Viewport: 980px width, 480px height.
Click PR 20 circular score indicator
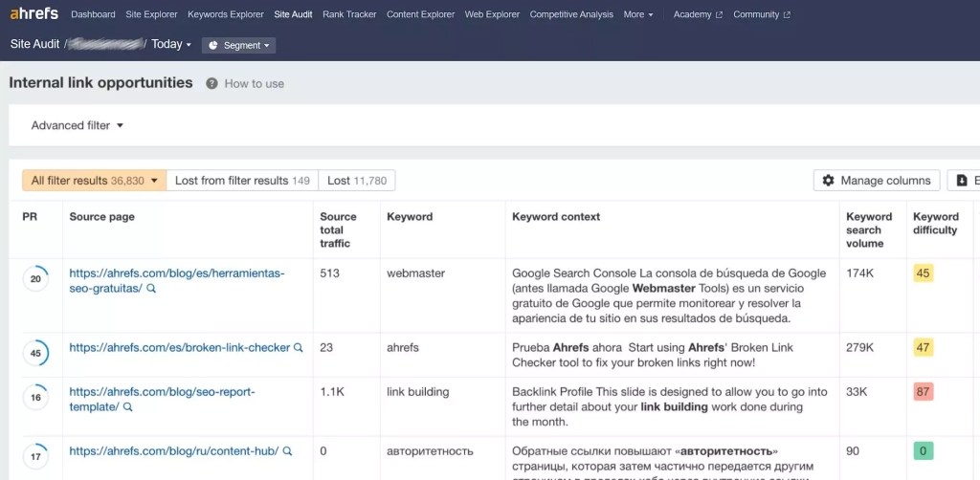(35, 279)
